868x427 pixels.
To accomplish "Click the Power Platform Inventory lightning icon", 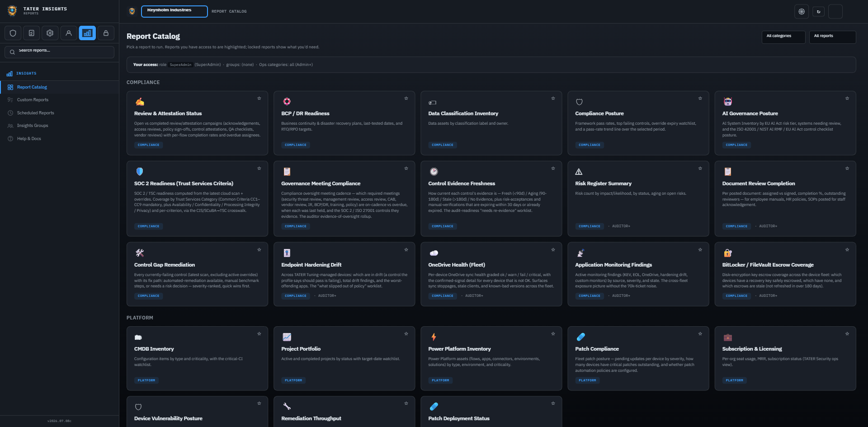I will coord(434,337).
